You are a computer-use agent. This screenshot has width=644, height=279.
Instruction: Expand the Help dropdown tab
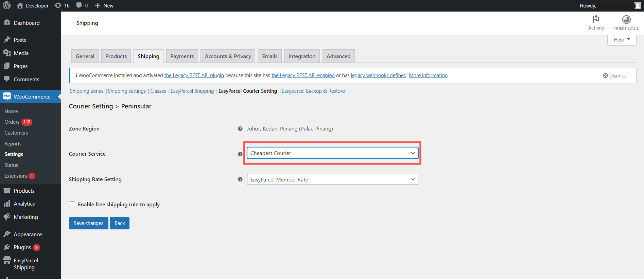tap(622, 40)
